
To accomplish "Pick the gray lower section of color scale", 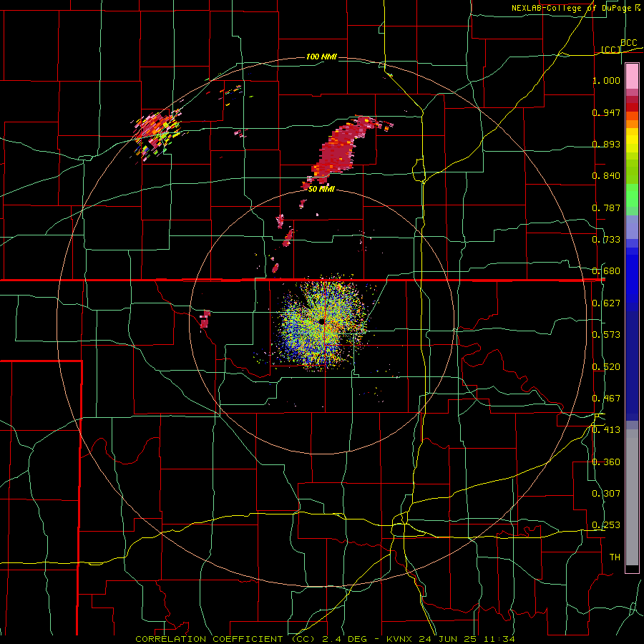I will point(632,497).
